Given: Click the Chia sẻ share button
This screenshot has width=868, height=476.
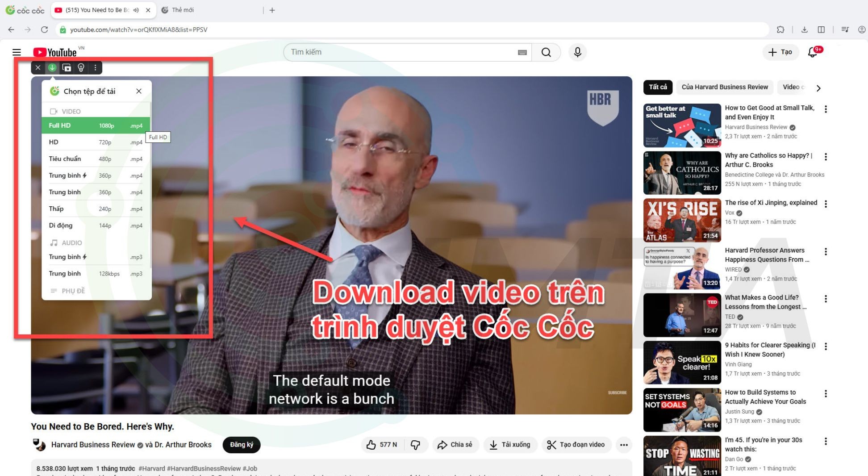Looking at the screenshot, I should 455,445.
